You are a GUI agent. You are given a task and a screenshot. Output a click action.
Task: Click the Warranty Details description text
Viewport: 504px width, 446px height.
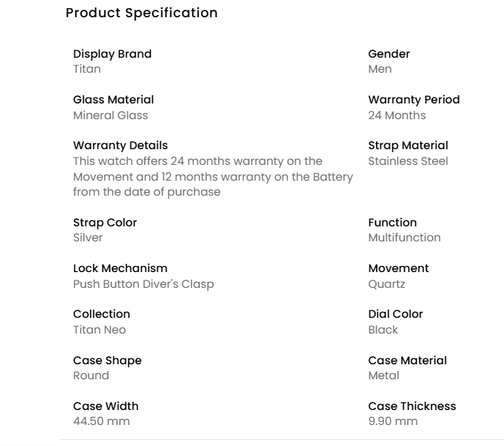(x=212, y=176)
